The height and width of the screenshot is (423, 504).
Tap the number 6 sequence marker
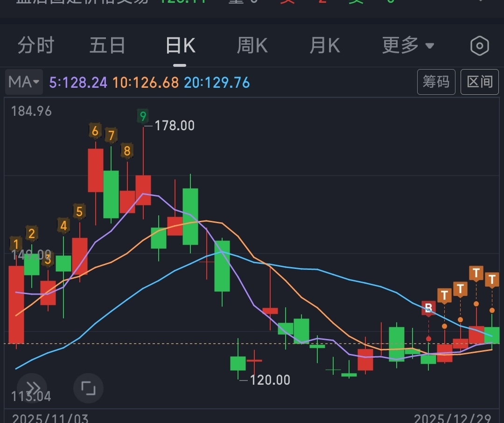95,131
